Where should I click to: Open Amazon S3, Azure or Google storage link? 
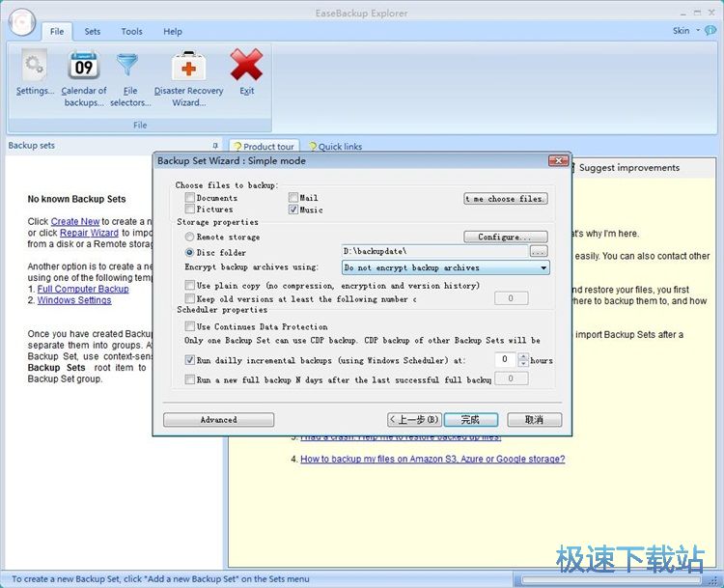(432, 460)
